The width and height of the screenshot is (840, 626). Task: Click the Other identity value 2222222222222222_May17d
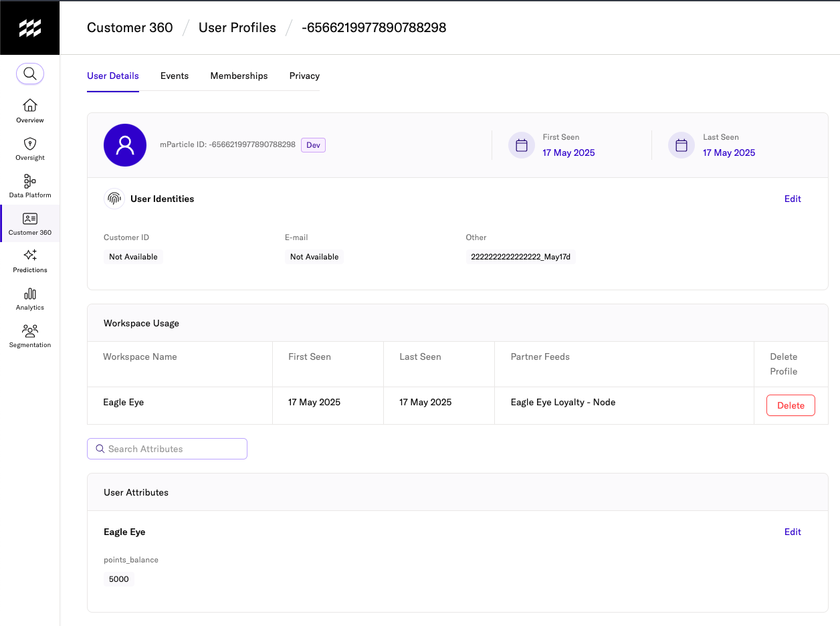pyautogui.click(x=520, y=257)
